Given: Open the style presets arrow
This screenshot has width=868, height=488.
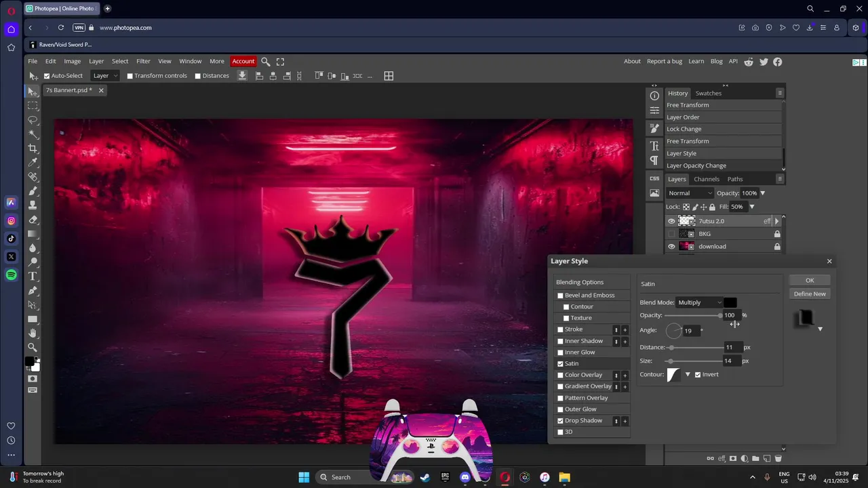Looking at the screenshot, I should [x=820, y=329].
